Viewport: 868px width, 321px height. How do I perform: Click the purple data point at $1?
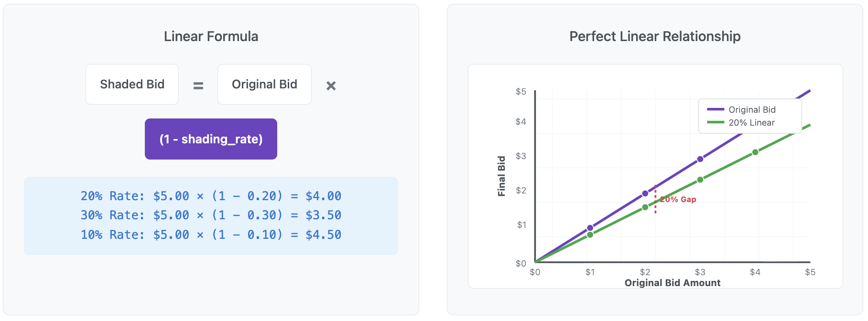590,228
